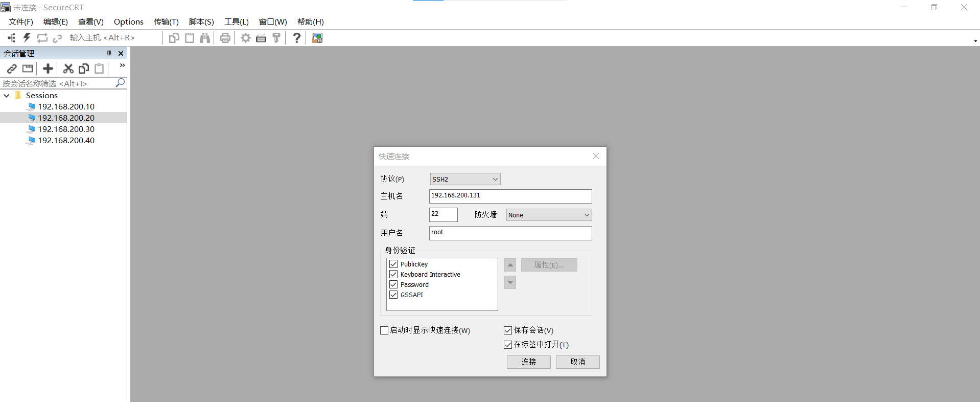Uncheck Keyboard Interactive authentication
This screenshot has height=402, width=980.
click(x=393, y=274)
